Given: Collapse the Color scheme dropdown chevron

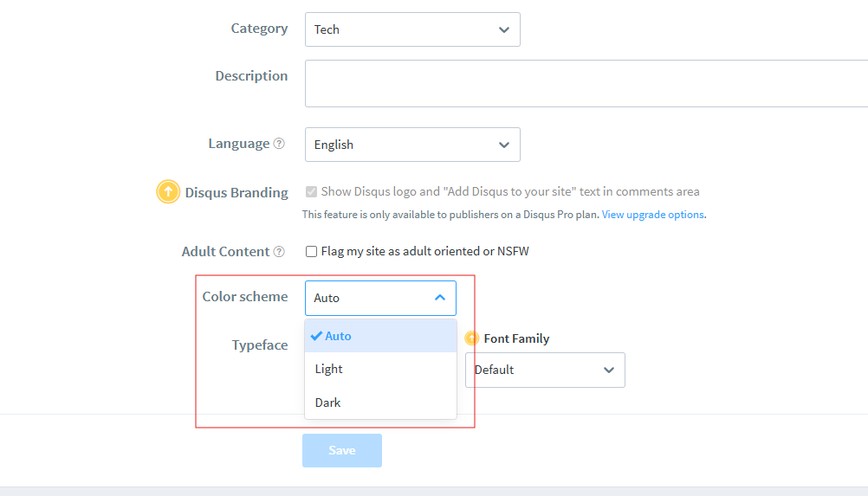Looking at the screenshot, I should coord(440,298).
